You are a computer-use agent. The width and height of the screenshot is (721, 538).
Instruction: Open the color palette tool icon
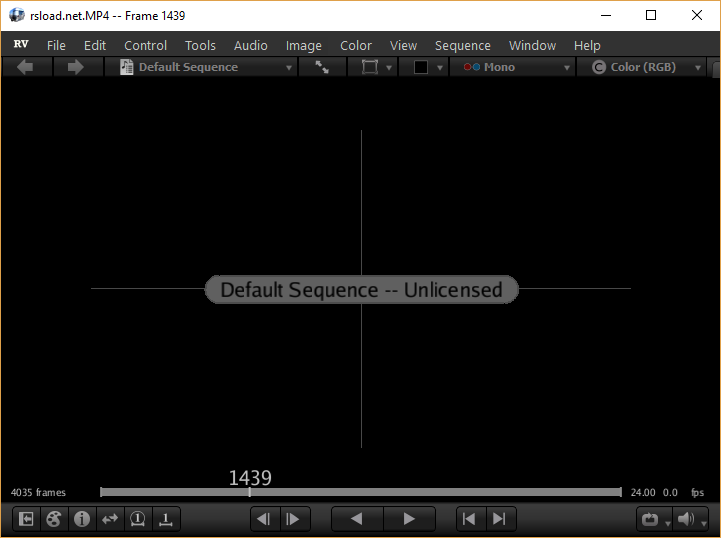(x=54, y=519)
